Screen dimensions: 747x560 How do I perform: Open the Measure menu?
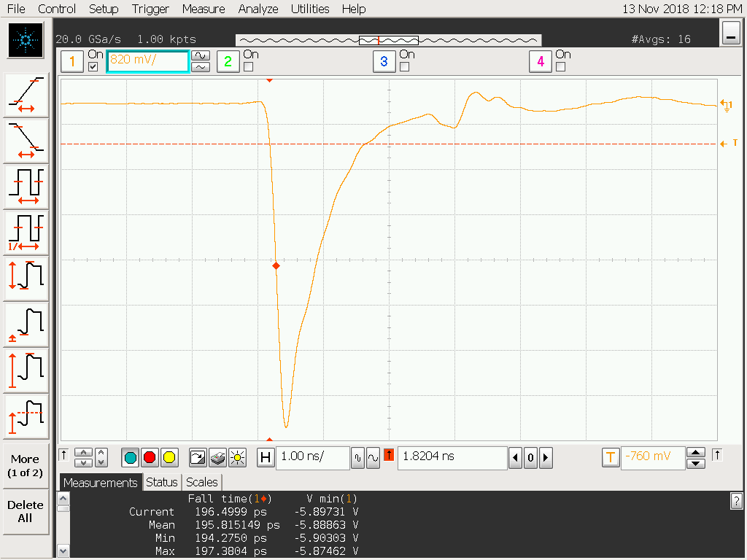coord(204,9)
